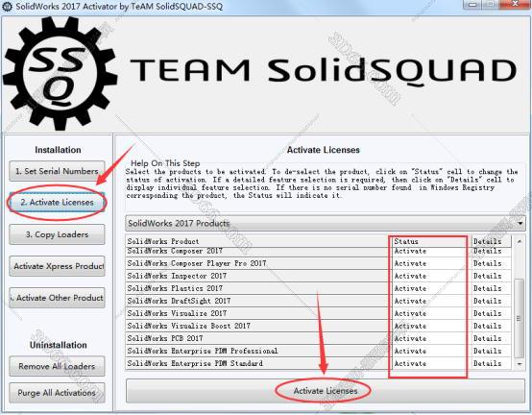Click Remove All Loaders button
532x415 pixels.
pyautogui.click(x=57, y=366)
